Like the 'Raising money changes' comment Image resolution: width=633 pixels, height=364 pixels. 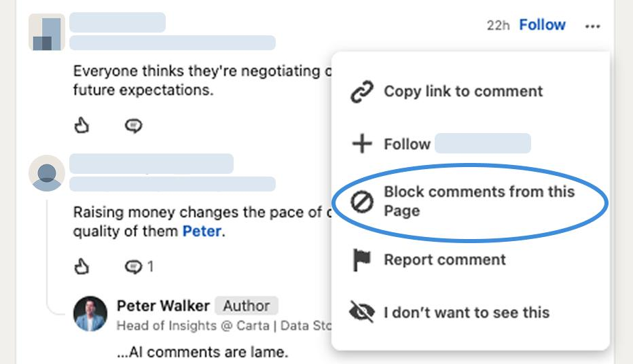(x=82, y=266)
